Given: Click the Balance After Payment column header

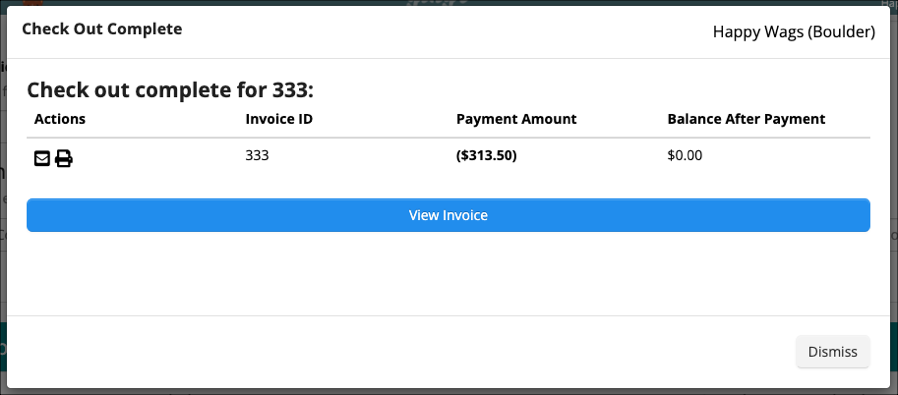Looking at the screenshot, I should pyautogui.click(x=746, y=119).
